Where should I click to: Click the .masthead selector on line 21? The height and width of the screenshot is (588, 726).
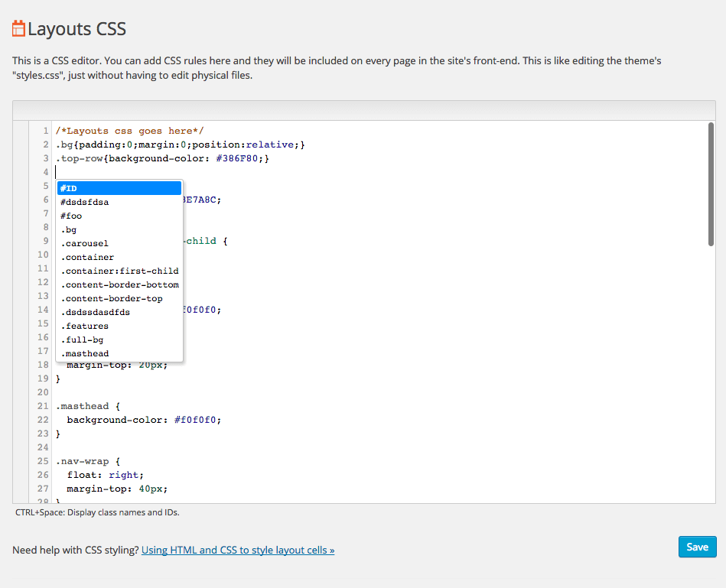pyautogui.click(x=83, y=406)
